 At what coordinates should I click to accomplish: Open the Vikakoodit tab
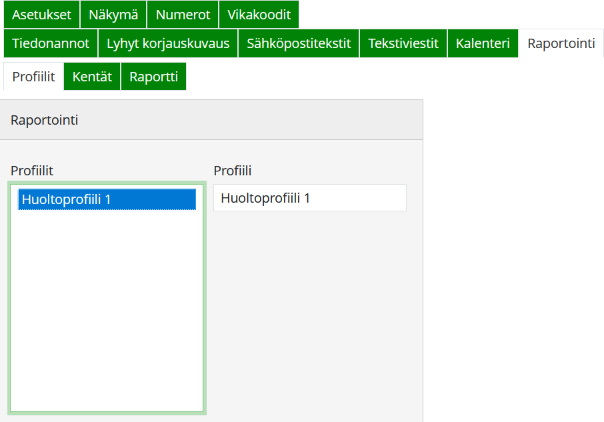[258, 14]
